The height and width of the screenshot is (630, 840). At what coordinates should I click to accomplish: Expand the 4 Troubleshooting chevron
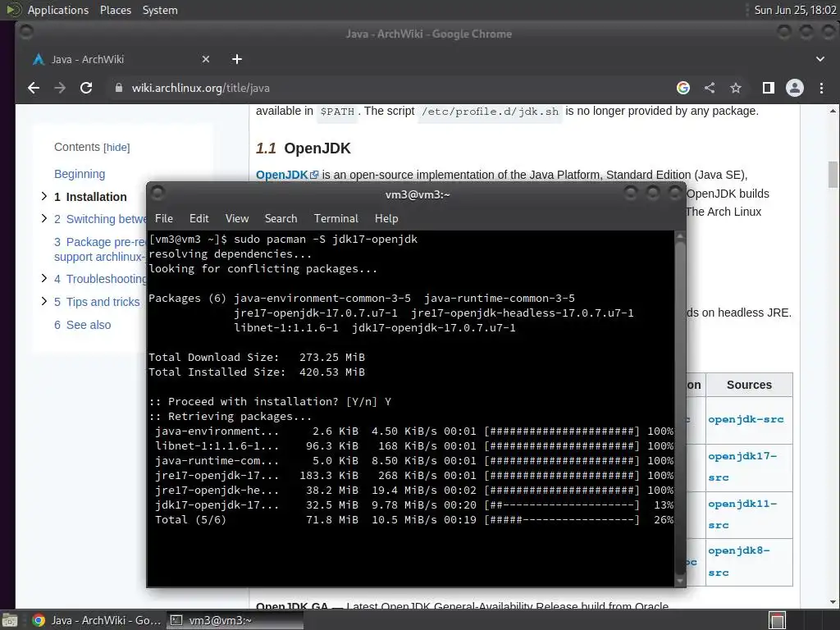44,278
